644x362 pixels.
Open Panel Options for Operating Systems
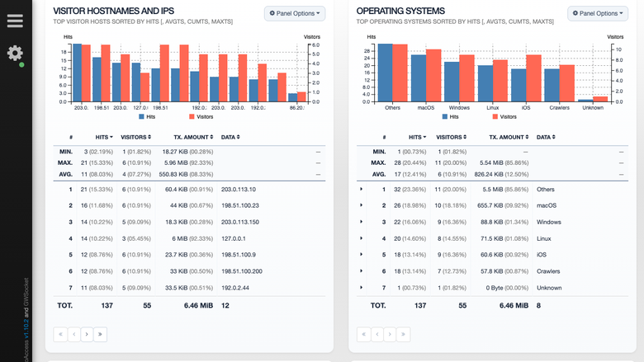point(598,13)
